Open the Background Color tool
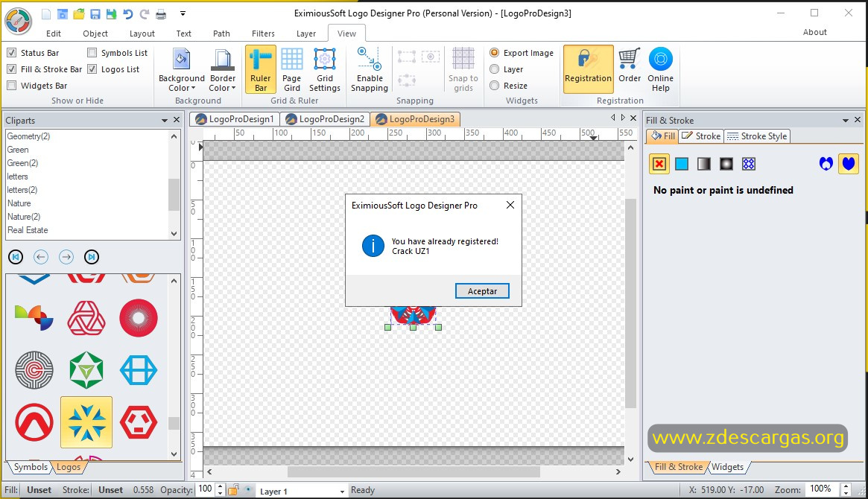 pyautogui.click(x=182, y=70)
